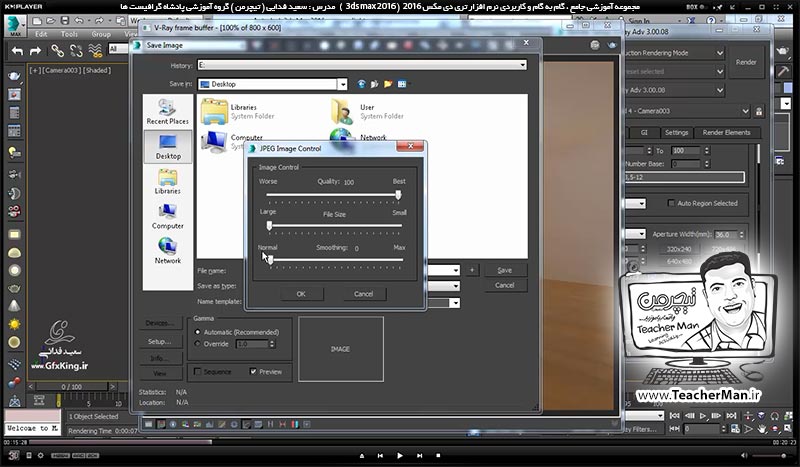Open the 3ds Max application logo menu
800x467 pixels.
point(15,25)
